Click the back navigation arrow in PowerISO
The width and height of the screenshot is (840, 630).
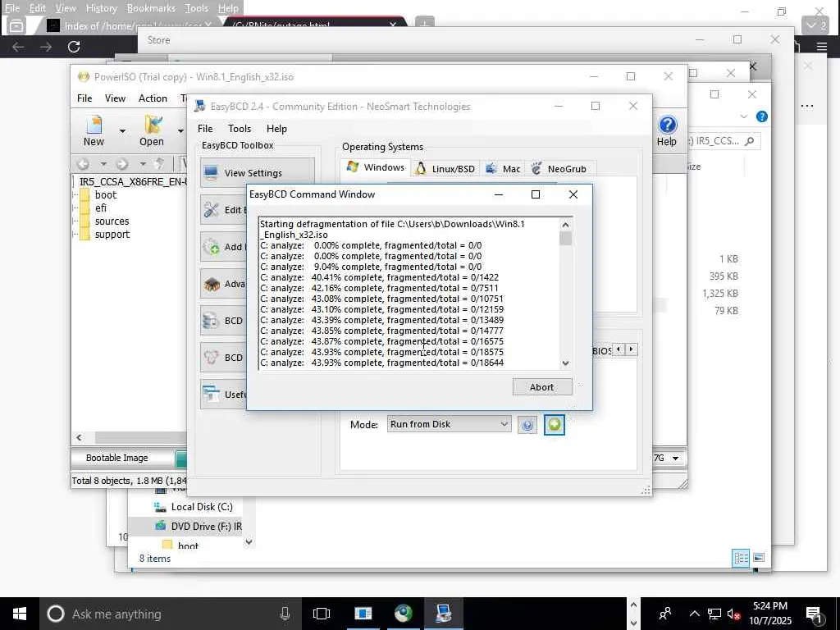[x=84, y=164]
